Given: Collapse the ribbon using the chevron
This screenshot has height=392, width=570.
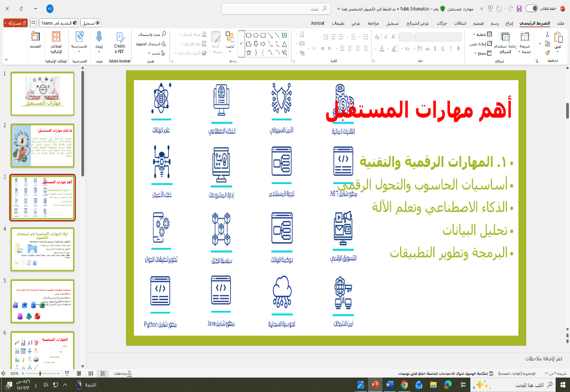Looking at the screenshot, I should pyautogui.click(x=7, y=60).
